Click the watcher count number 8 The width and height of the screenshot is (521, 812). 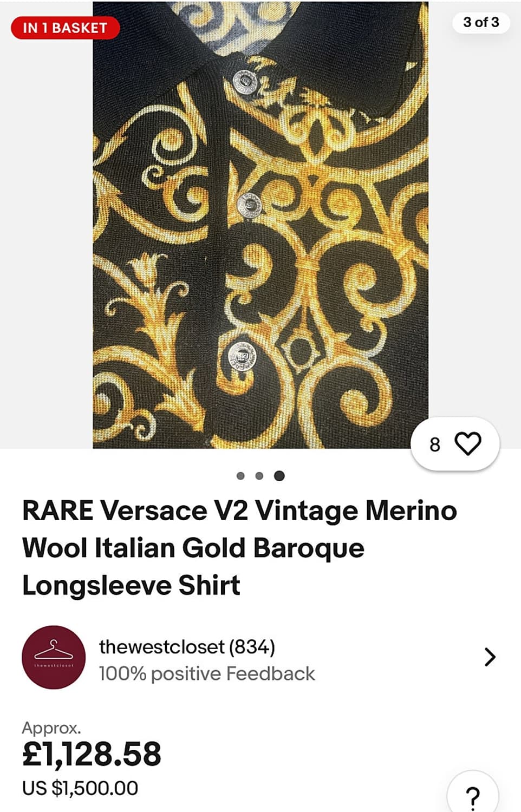tap(435, 444)
